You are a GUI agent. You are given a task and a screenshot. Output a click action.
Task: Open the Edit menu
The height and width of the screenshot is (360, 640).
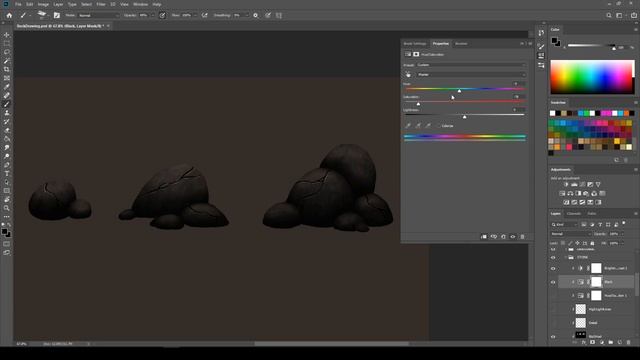pos(29,4)
